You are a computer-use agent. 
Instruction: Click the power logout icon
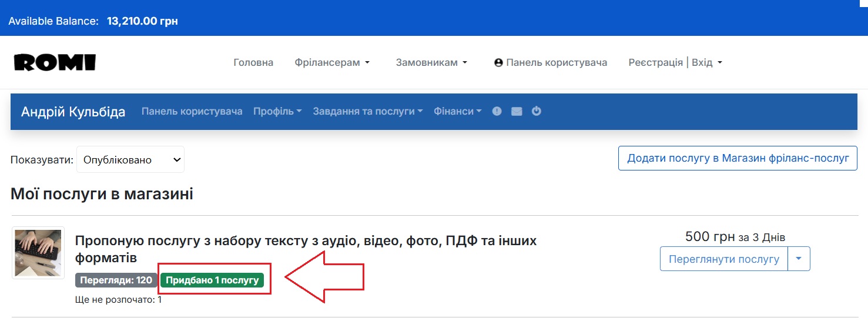(x=537, y=111)
